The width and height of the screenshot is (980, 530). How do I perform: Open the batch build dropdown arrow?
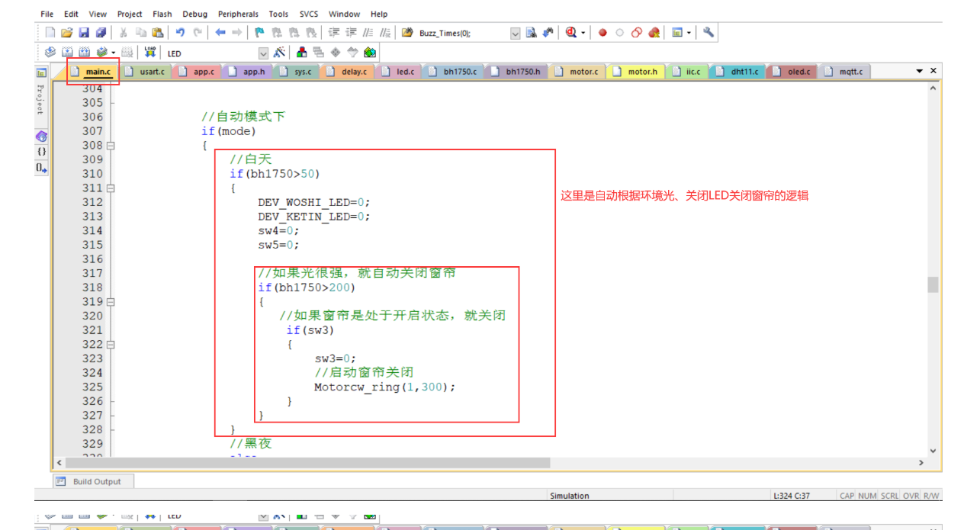click(114, 53)
